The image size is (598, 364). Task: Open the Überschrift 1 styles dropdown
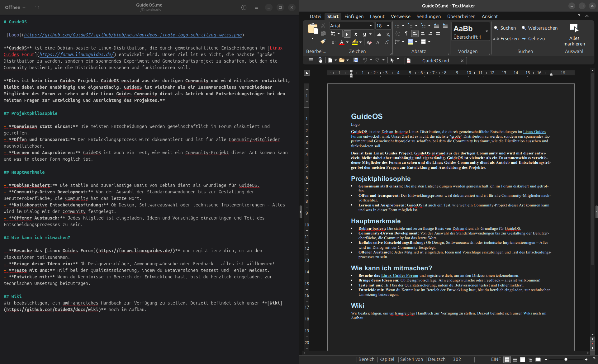tap(486, 31)
